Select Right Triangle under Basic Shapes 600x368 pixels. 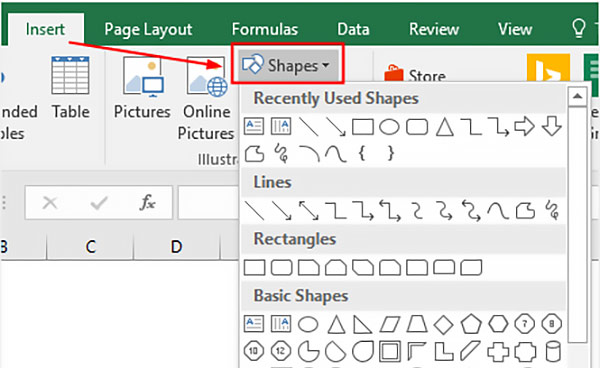click(362, 324)
